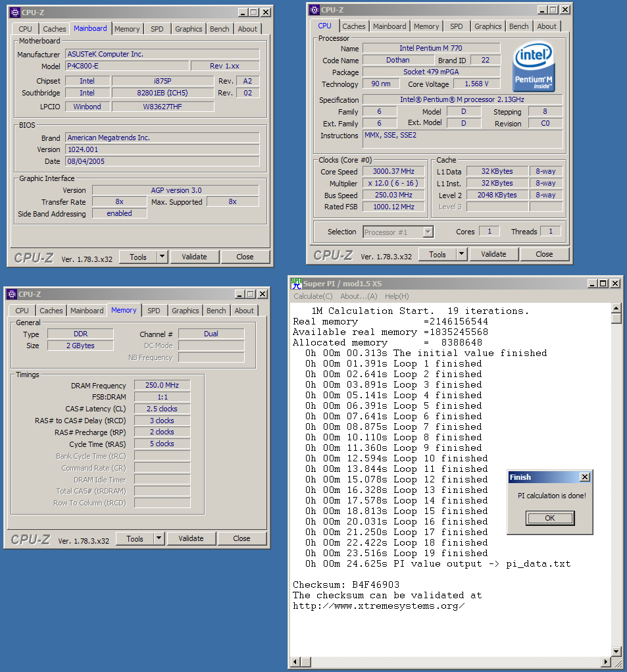The image size is (627, 672).
Task: Click Tools button in Mainboard window
Action: [138, 257]
